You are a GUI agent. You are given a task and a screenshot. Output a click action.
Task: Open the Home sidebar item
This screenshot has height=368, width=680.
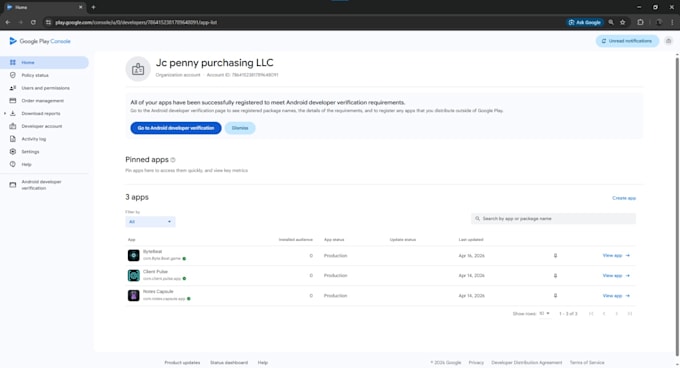(x=44, y=62)
